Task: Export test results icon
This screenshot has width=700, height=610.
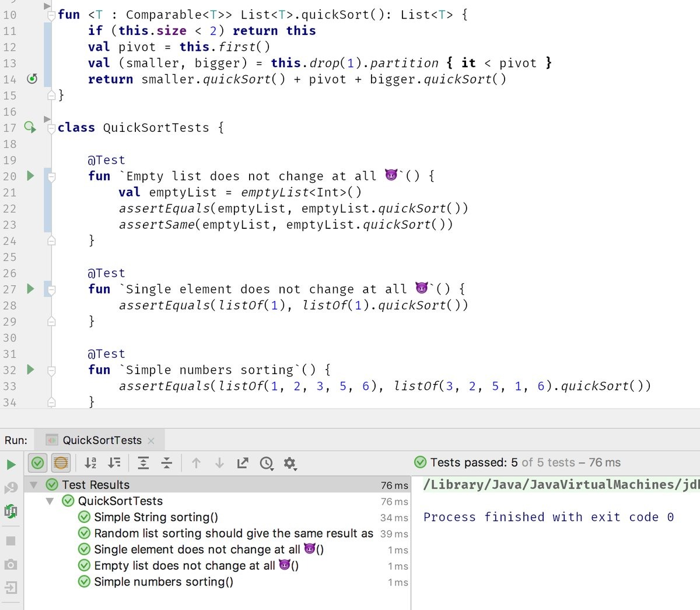Action: pos(243,463)
